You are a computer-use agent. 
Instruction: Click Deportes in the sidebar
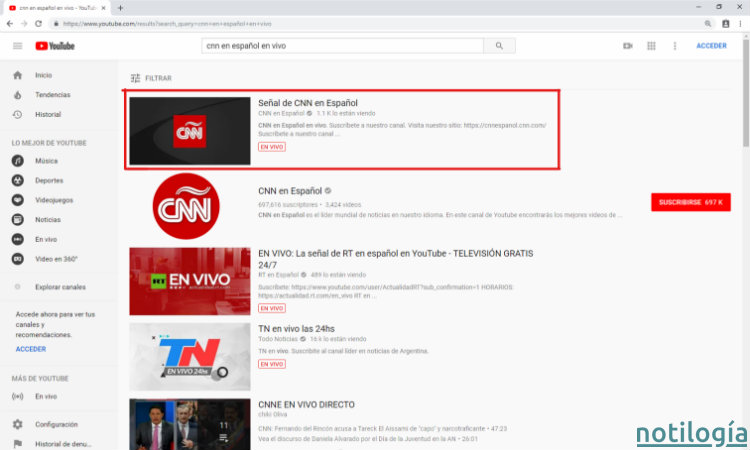(x=49, y=180)
